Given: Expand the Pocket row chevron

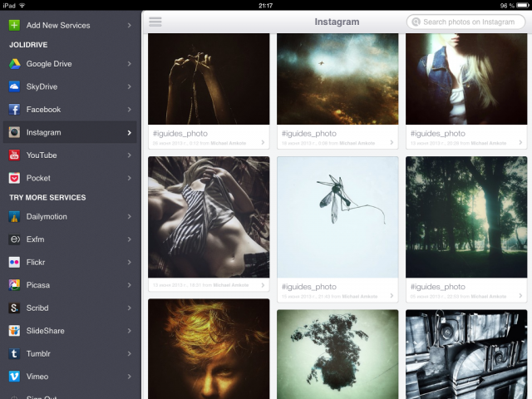Looking at the screenshot, I should click(130, 178).
